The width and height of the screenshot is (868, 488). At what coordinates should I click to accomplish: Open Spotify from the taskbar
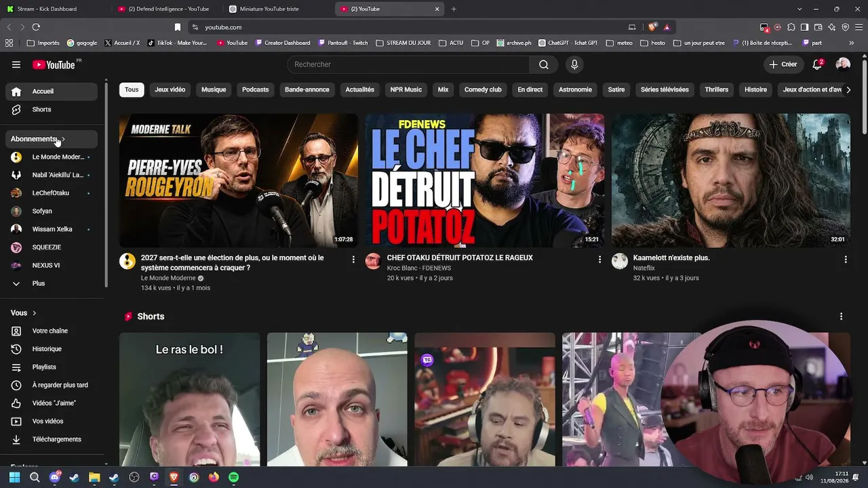[x=233, y=477]
